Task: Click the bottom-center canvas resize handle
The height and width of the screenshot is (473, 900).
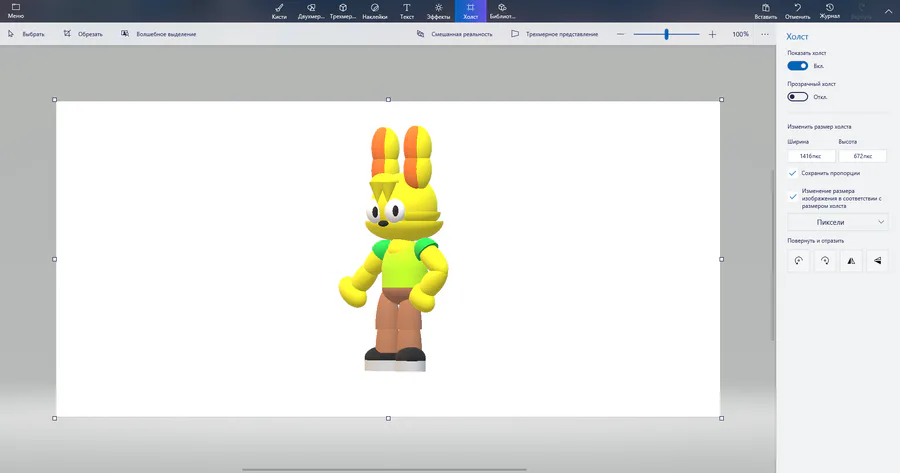Action: [389, 418]
